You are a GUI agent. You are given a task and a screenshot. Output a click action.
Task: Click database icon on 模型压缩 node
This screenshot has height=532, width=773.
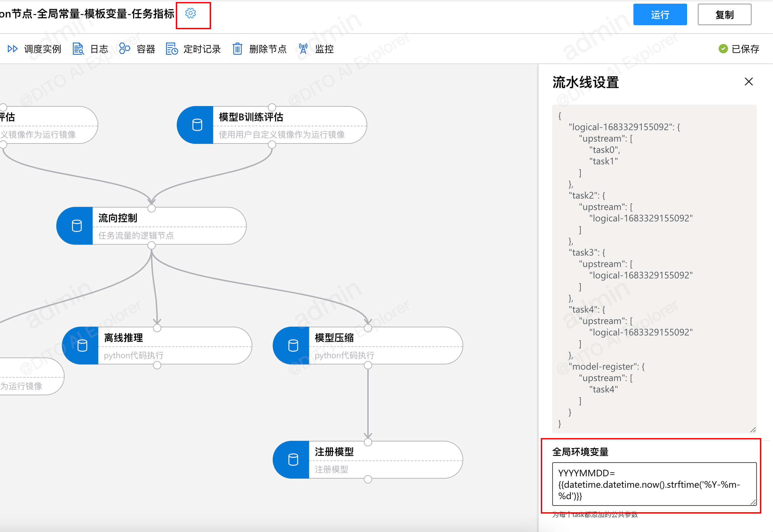coord(293,345)
